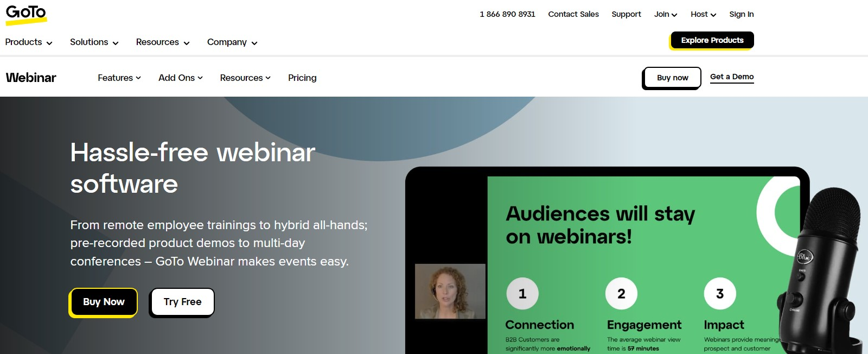
Task: Click the yellow-outlined Buy Now hero button
Action: (x=104, y=302)
